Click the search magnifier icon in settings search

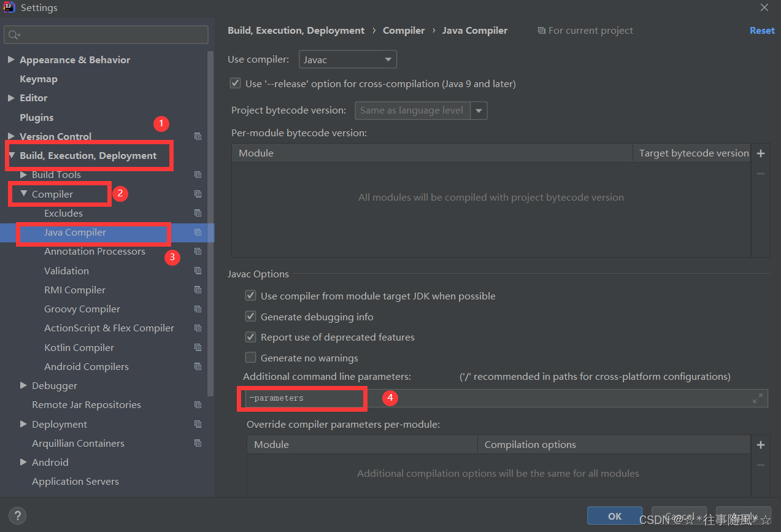(x=13, y=35)
